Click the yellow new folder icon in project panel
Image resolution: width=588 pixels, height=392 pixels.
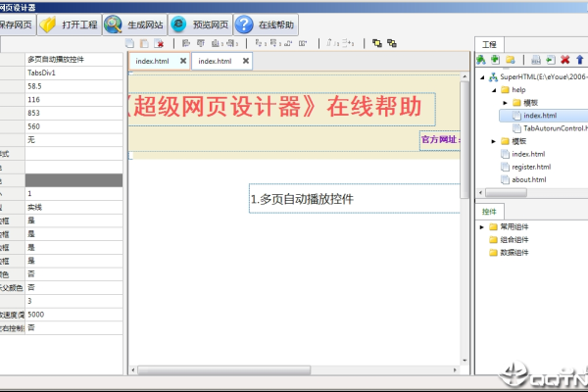[510, 60]
